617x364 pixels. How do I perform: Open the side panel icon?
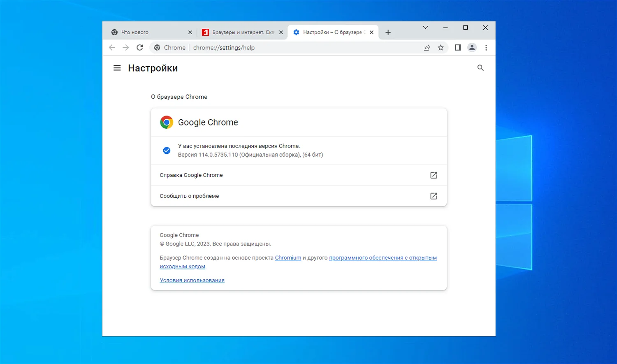[457, 47]
